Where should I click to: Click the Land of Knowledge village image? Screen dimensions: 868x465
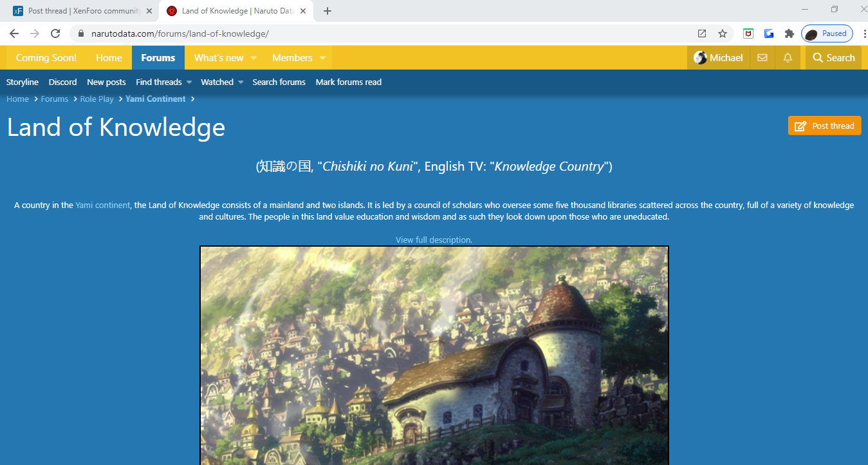tap(434, 356)
